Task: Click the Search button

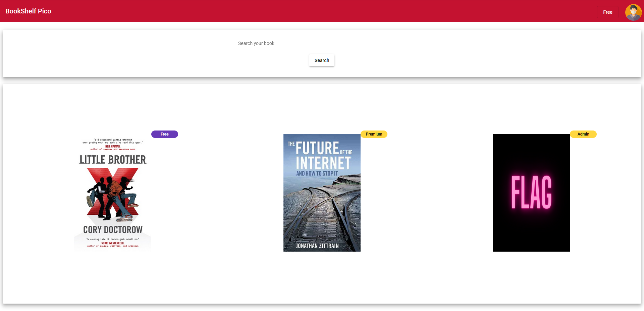Action: pyautogui.click(x=322, y=60)
